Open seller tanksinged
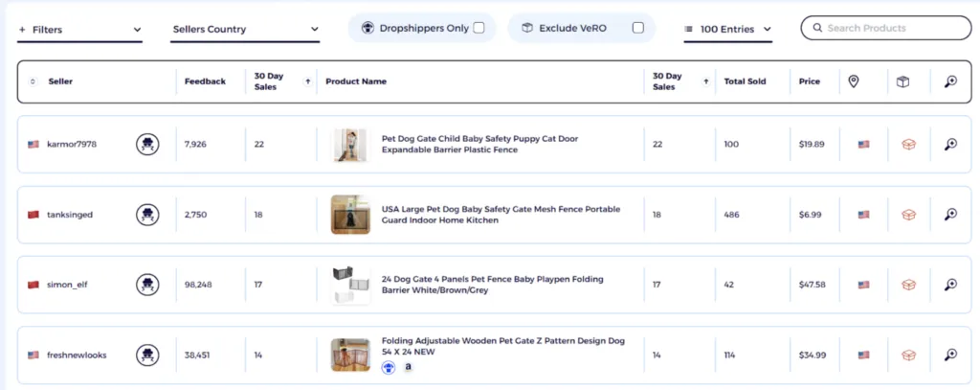The width and height of the screenshot is (980, 390). [70, 215]
